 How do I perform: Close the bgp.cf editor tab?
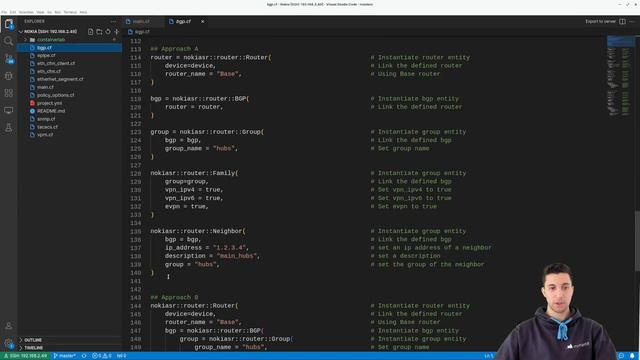coord(202,21)
